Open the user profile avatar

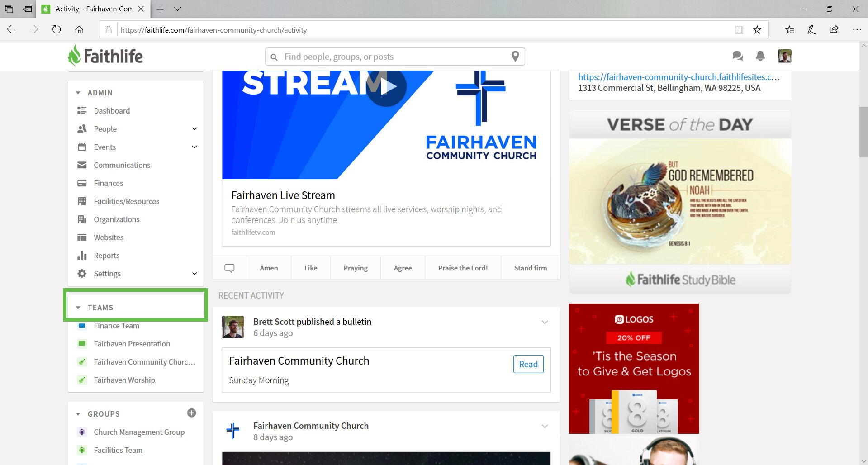(x=785, y=56)
